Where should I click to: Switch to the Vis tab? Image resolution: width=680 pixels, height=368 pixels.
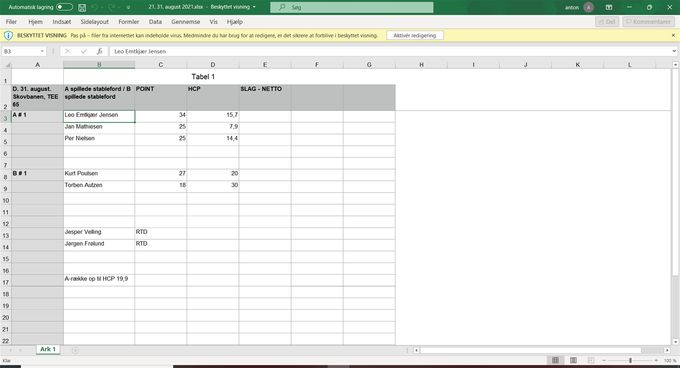tap(213, 22)
